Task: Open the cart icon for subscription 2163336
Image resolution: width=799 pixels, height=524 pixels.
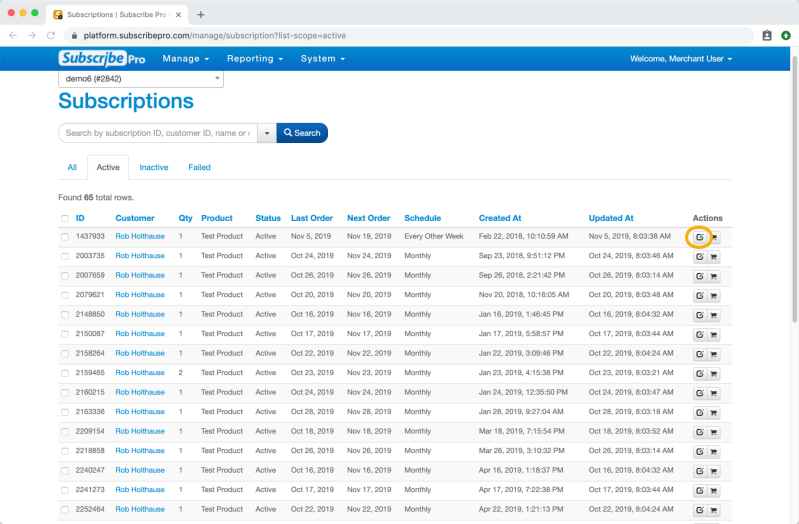Action: coord(714,413)
